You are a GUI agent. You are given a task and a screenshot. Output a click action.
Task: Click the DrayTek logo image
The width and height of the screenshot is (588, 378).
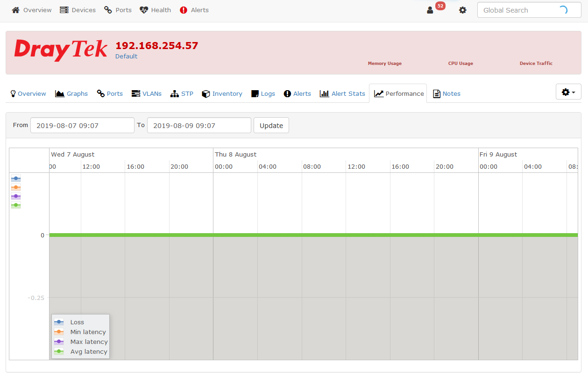(x=61, y=50)
